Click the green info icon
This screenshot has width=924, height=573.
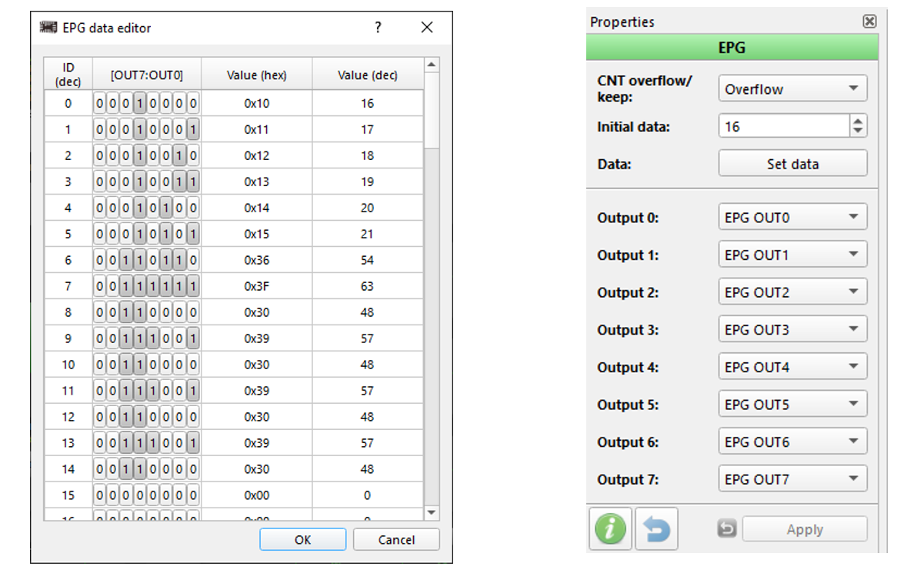609,529
